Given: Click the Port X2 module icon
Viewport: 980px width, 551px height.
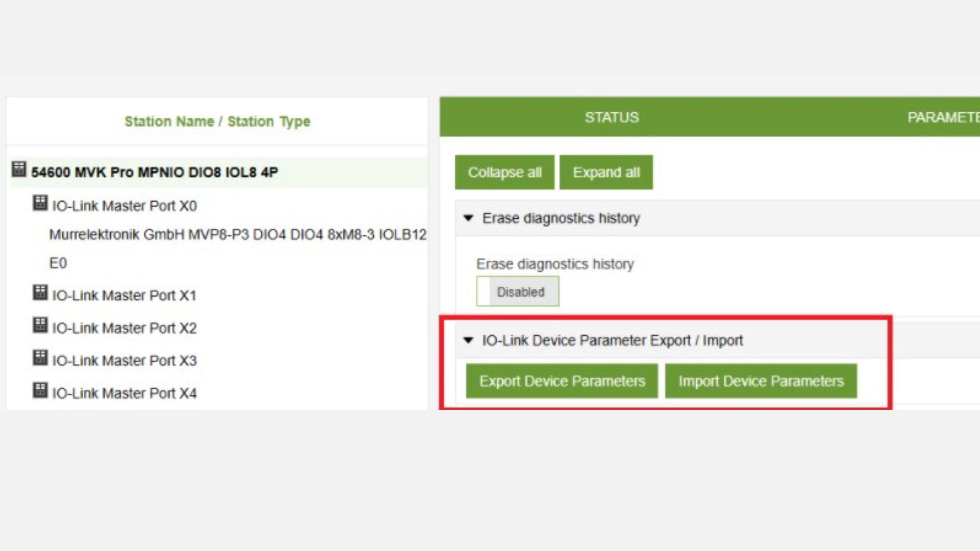Looking at the screenshot, I should [x=40, y=325].
